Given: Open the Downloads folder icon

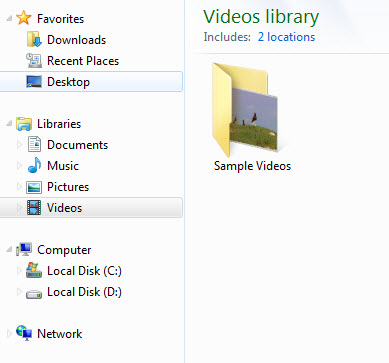Looking at the screenshot, I should pos(34,39).
